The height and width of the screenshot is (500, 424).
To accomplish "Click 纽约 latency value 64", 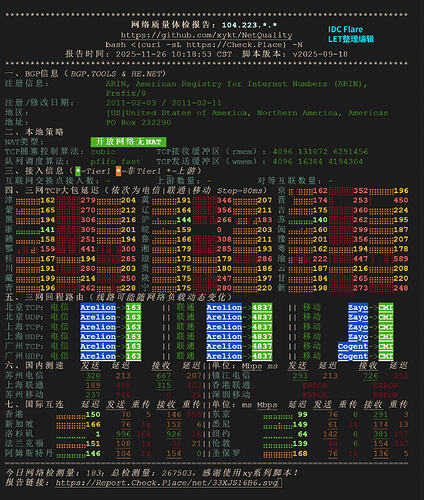I will [303, 434].
